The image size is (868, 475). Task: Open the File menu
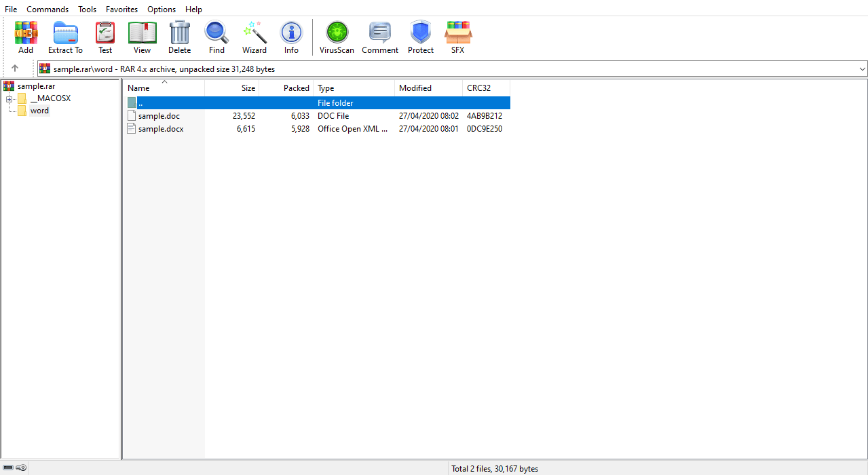click(11, 9)
